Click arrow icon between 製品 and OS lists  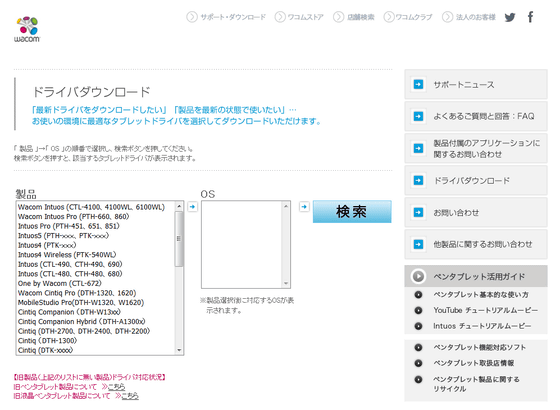192,206
